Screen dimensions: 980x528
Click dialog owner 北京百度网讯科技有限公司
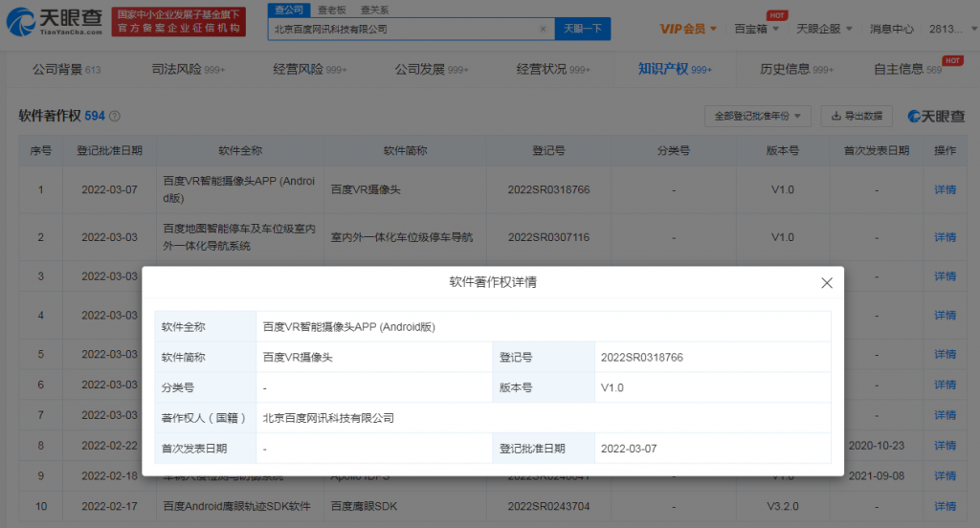[328, 418]
